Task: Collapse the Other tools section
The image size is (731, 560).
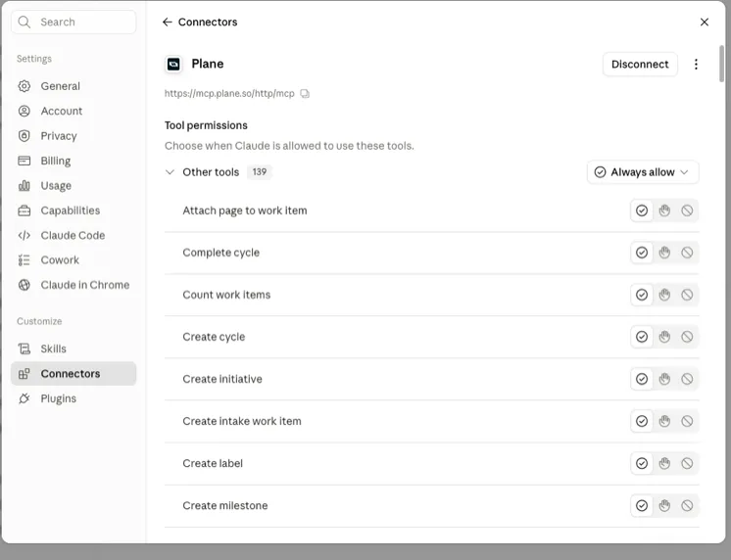Action: (170, 172)
